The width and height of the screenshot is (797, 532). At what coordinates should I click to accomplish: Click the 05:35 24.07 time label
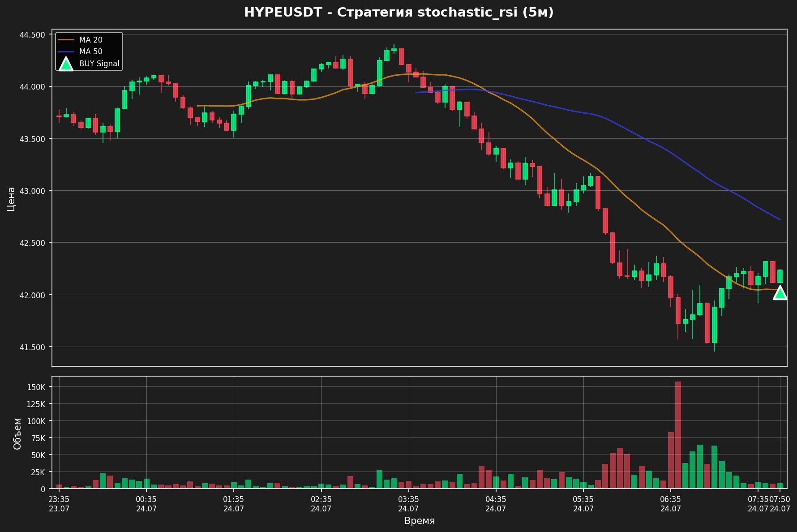coord(583,504)
